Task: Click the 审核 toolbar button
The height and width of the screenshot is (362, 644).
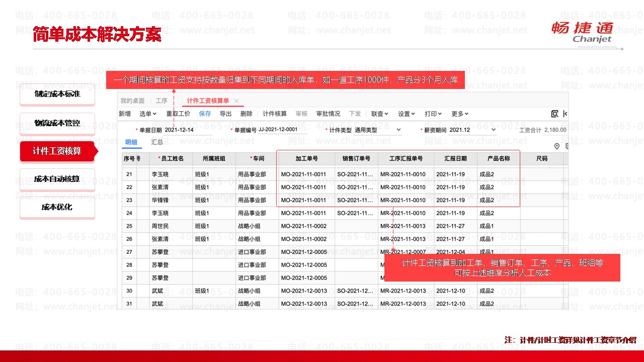Action: pos(301,114)
